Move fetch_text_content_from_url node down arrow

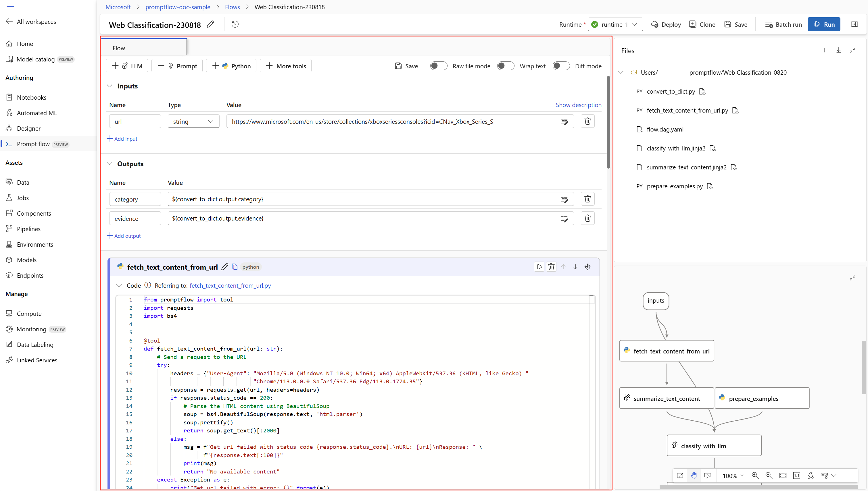point(575,267)
